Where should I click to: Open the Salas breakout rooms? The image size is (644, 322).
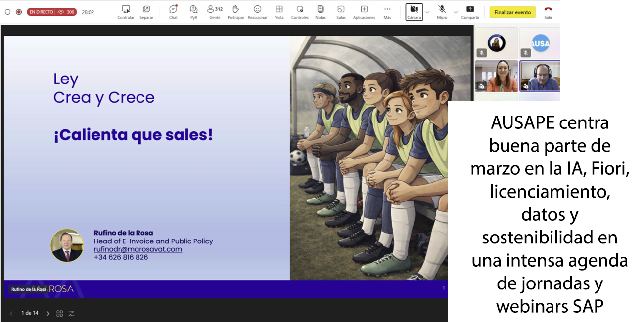click(x=341, y=12)
